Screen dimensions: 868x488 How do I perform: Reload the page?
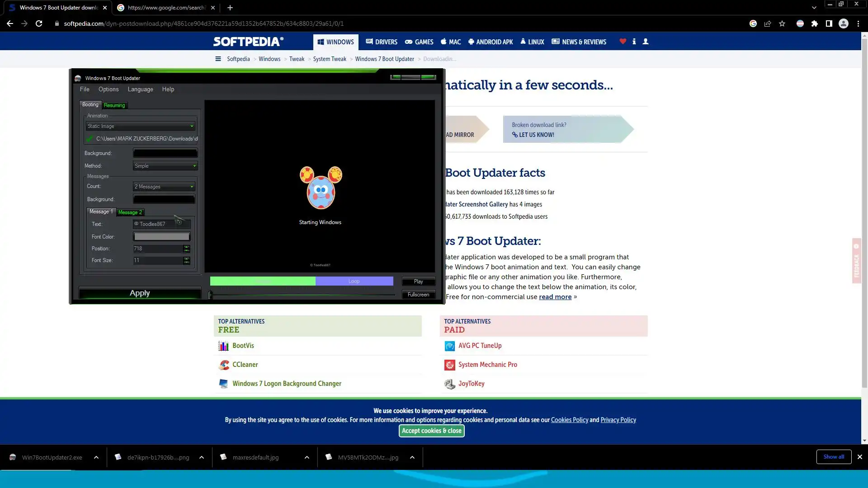[x=39, y=23]
